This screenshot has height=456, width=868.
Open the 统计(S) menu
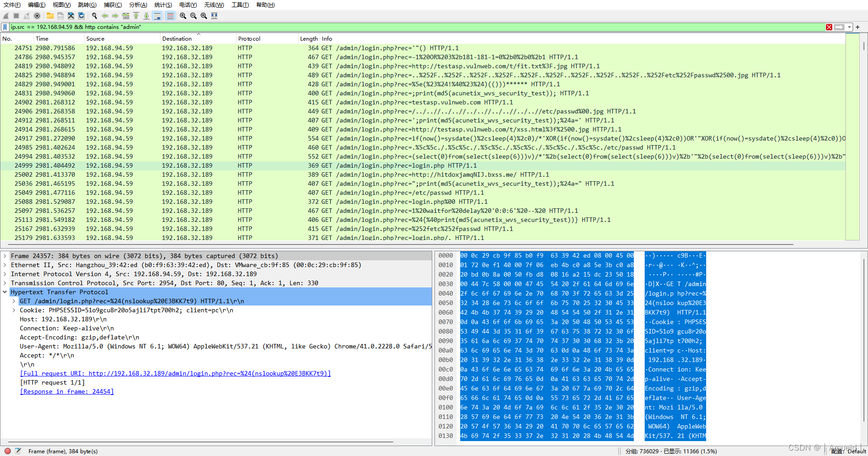point(163,5)
